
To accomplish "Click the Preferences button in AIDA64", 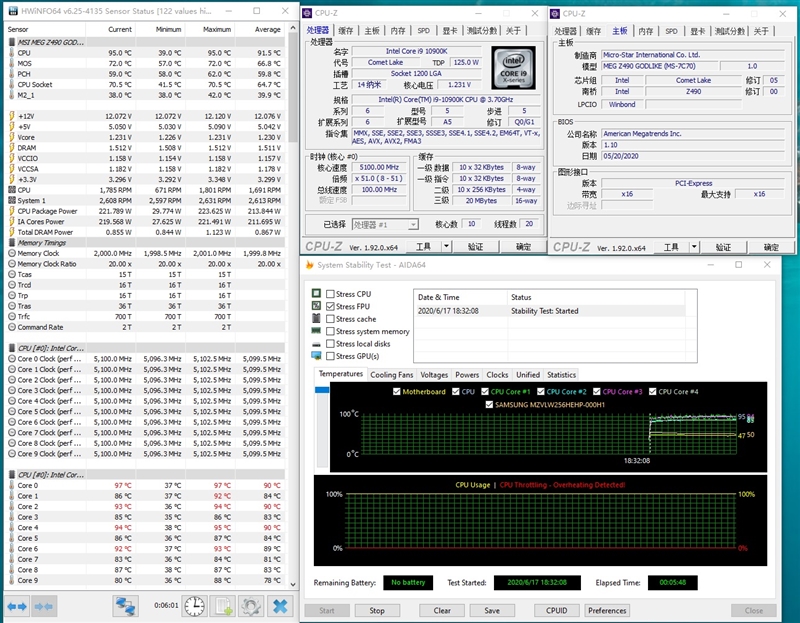I will (x=607, y=610).
